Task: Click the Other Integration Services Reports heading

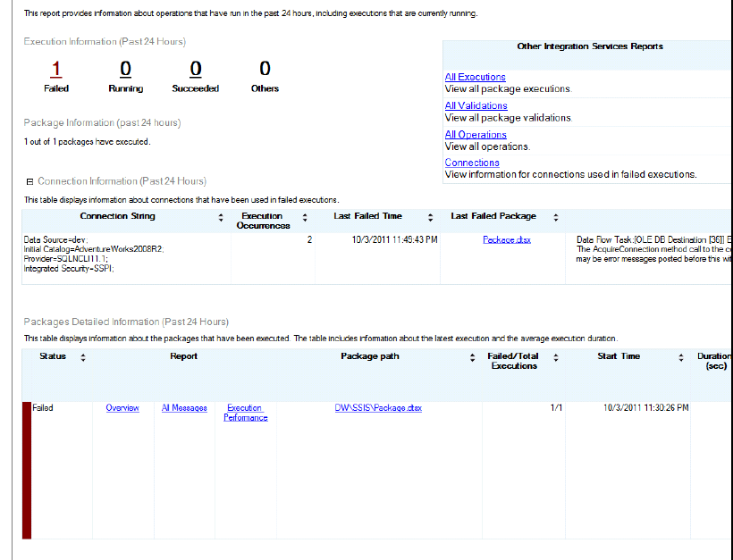Action: 590,46
